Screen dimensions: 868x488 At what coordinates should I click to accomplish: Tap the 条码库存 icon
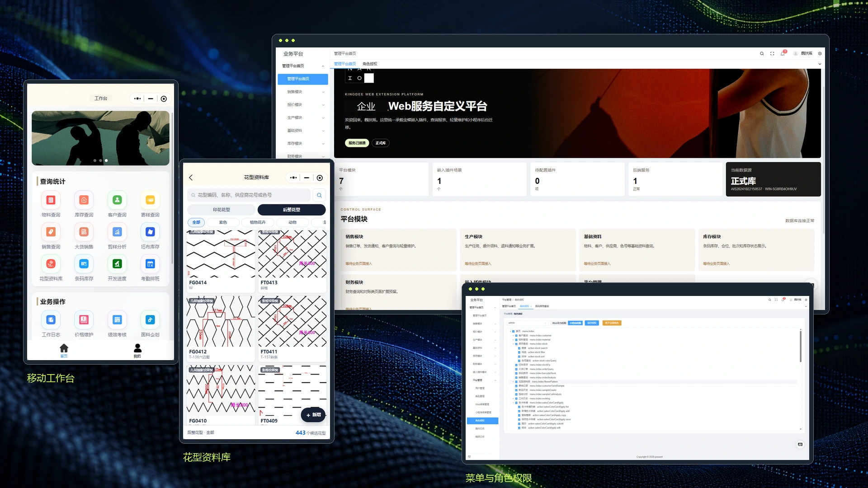tap(84, 263)
